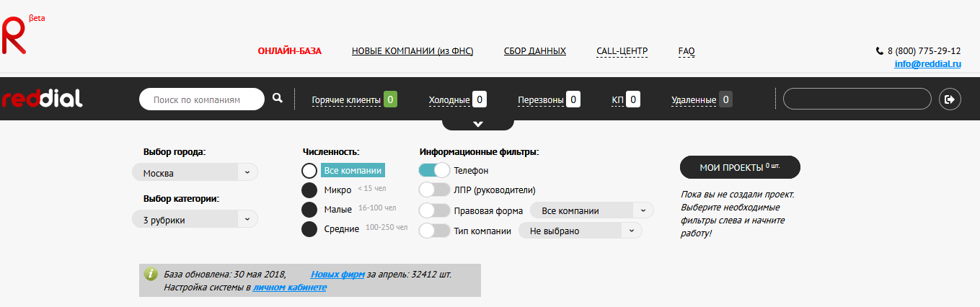Viewport: 980px width, 307px height.
Task: Click the green info icon in notice bar
Action: point(150,275)
